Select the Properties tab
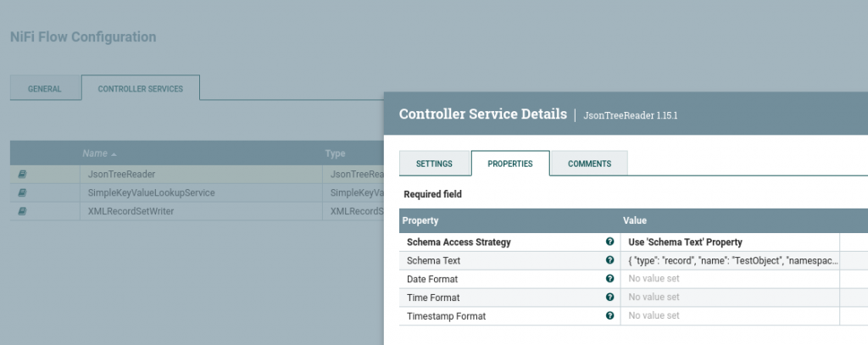Viewport: 868px width, 345px height. tap(509, 164)
